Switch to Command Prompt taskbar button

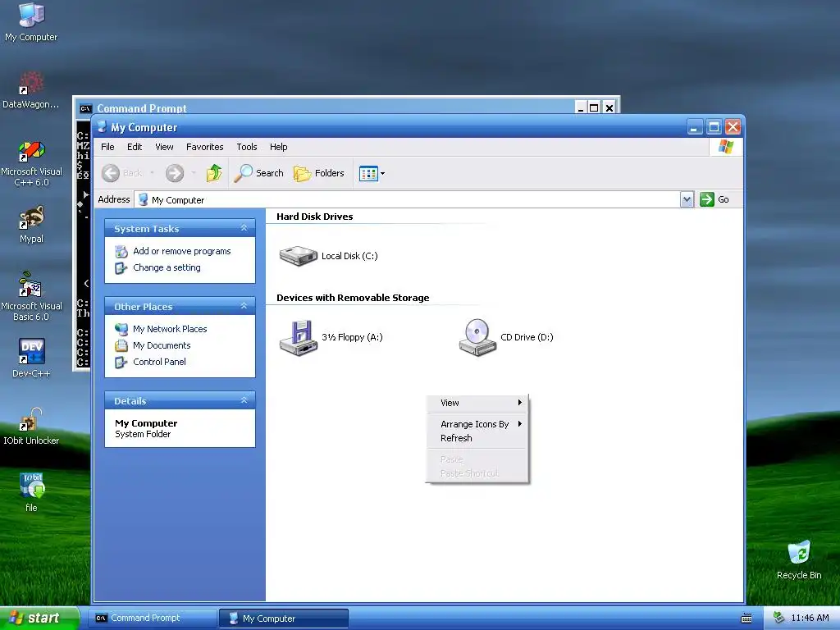tap(154, 619)
